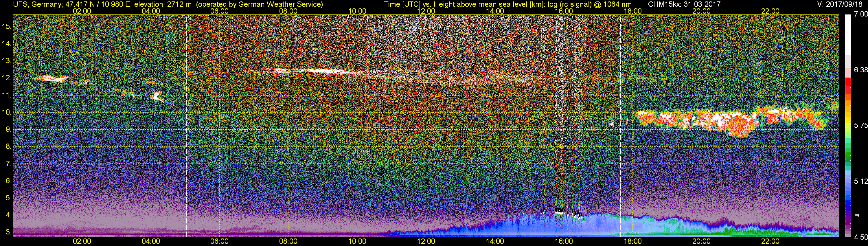Select "06:00" on the top time axis

coord(219,11)
